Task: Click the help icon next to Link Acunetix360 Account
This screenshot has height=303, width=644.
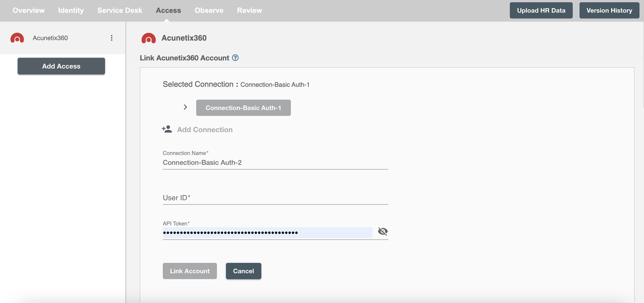Action: [235, 57]
